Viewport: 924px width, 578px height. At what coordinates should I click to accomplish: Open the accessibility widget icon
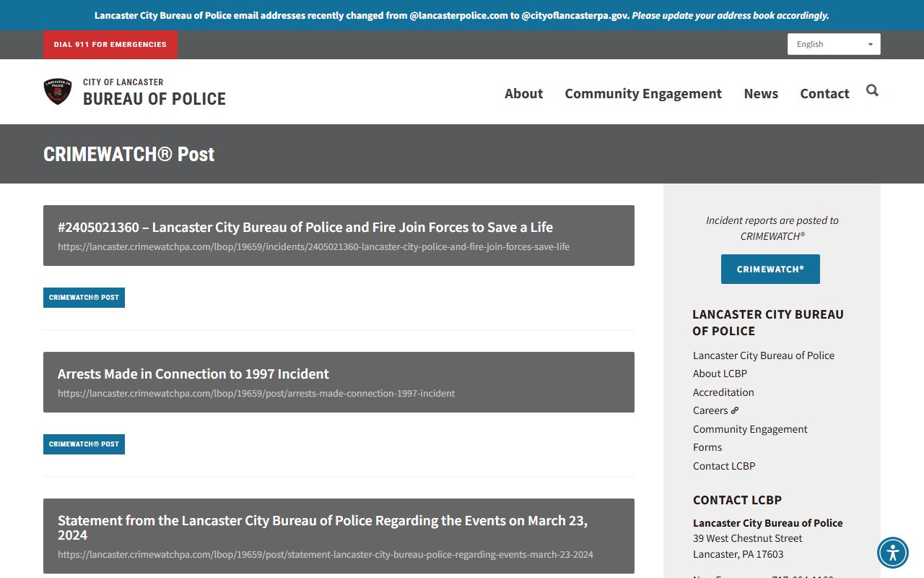tap(893, 553)
